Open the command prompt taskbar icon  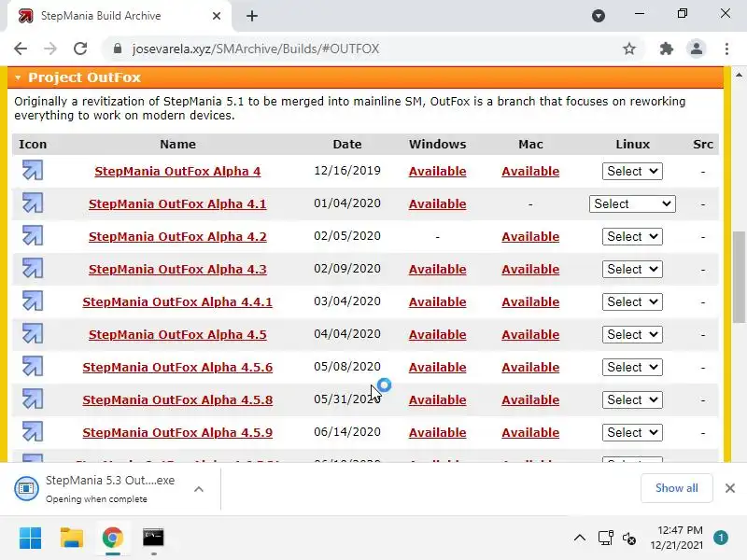(x=153, y=539)
